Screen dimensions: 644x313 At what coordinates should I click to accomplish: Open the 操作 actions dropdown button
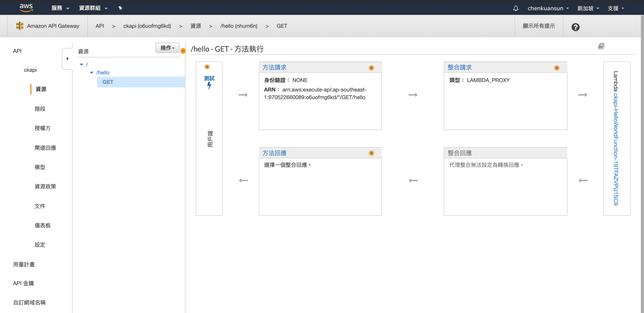coord(167,48)
